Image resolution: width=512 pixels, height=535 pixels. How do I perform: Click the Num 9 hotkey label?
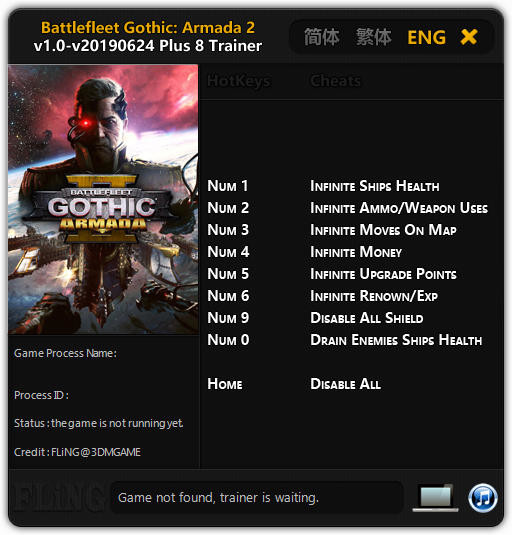pos(228,318)
